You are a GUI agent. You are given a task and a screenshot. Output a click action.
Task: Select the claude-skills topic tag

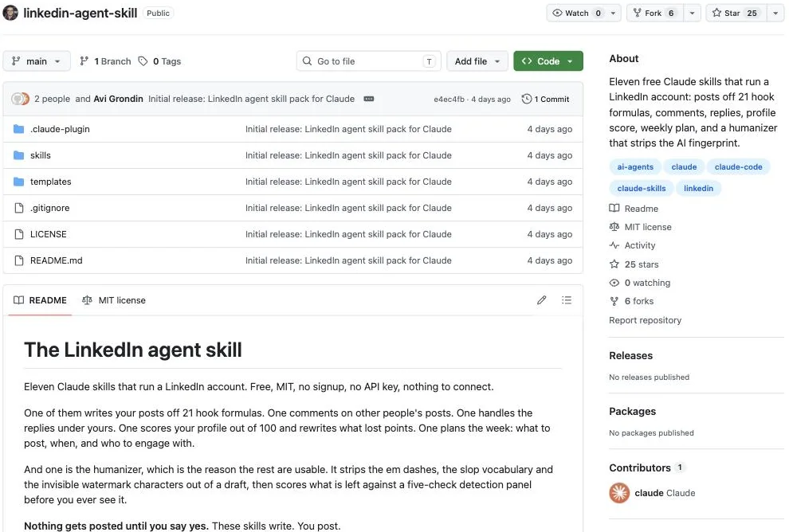pyautogui.click(x=641, y=189)
